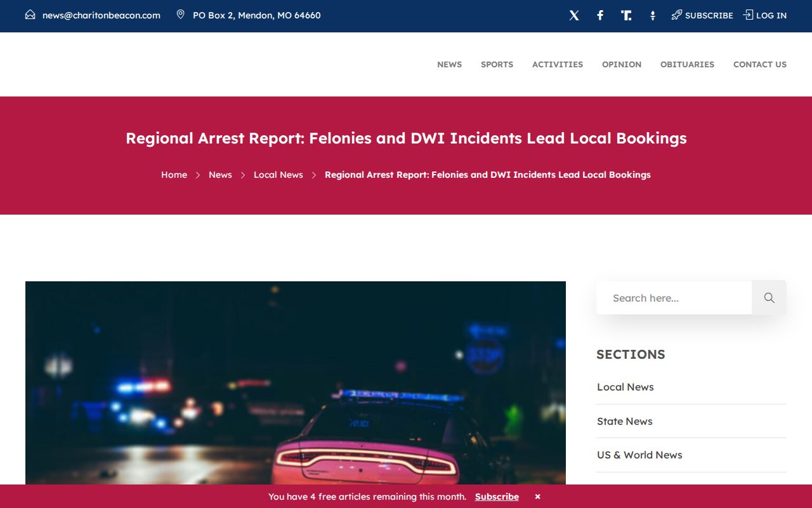The width and height of the screenshot is (812, 508).
Task: Dismiss the free articles banner
Action: 537,497
